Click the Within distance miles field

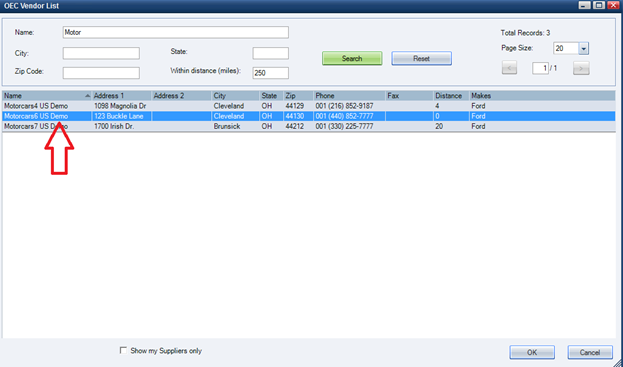click(x=271, y=73)
